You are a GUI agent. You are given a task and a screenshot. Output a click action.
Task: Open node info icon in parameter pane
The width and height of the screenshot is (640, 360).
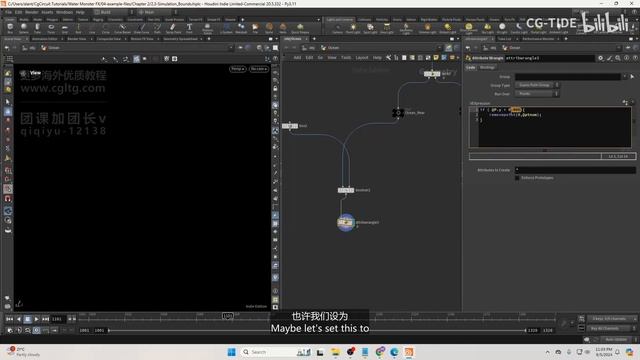pos(627,58)
